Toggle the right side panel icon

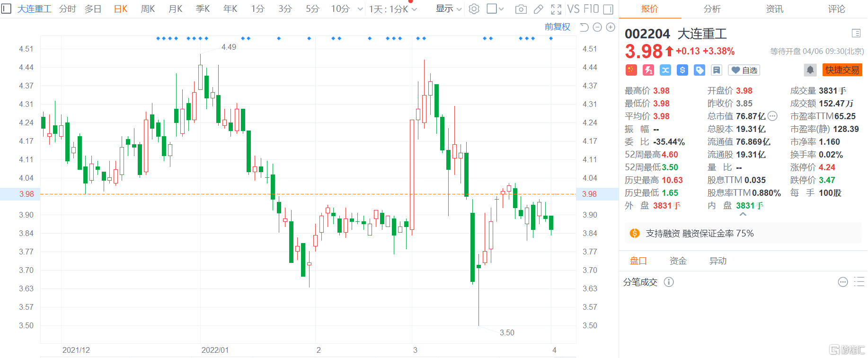[x=609, y=9]
